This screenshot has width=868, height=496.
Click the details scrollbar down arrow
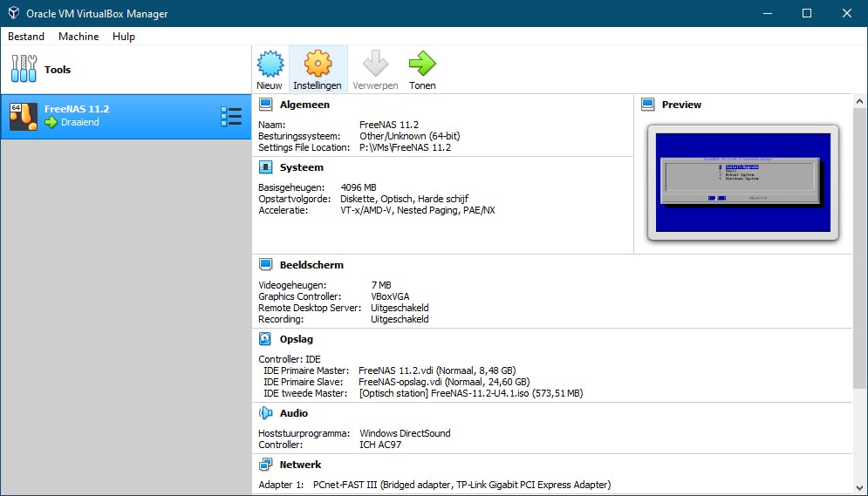(859, 488)
